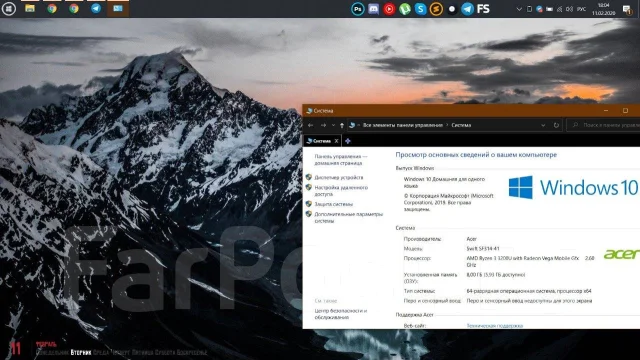
Task: Open the black circle dock icon
Action: coord(452,9)
